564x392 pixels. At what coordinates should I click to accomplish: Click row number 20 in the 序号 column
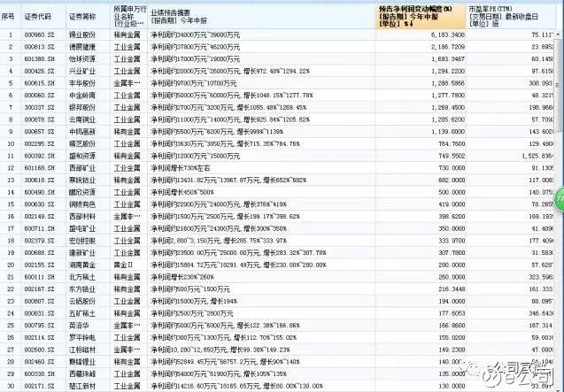11,265
